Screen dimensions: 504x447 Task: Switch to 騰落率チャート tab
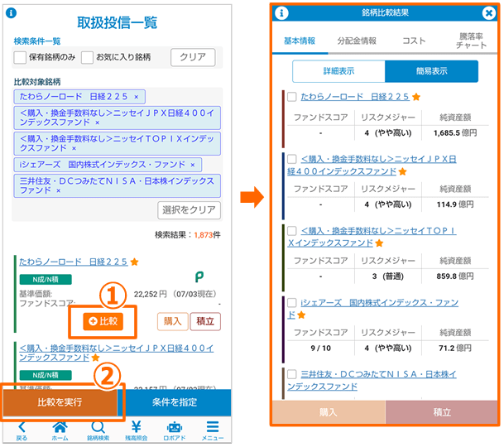tap(471, 41)
